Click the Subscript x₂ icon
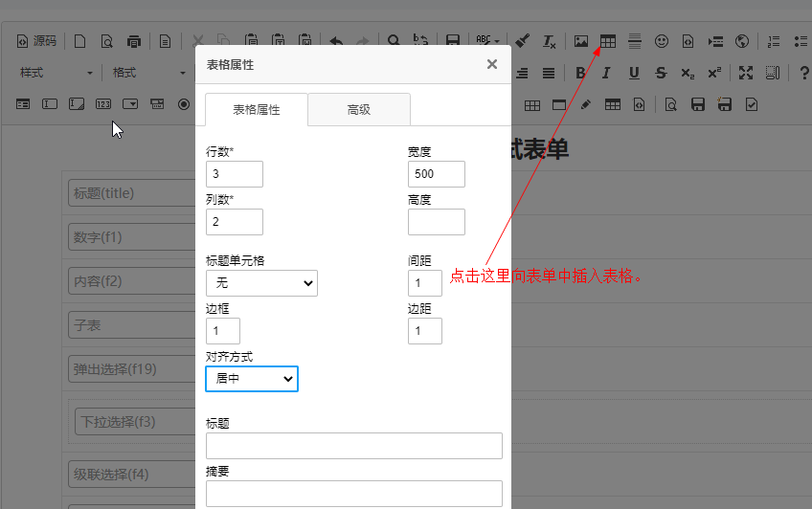This screenshot has height=509, width=812. tap(688, 73)
